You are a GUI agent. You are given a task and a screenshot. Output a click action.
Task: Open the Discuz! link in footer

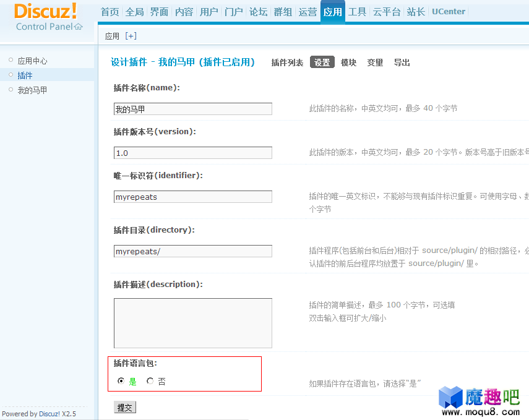click(x=49, y=414)
